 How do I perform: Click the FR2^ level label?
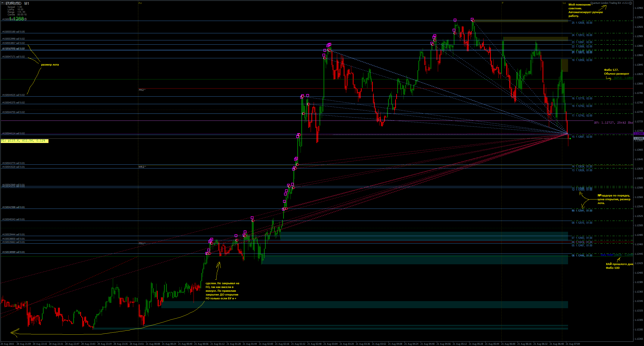click(142, 90)
